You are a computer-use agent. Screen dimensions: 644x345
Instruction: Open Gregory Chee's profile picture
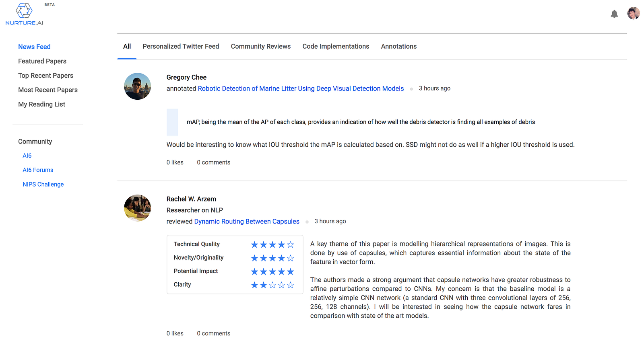coord(137,86)
